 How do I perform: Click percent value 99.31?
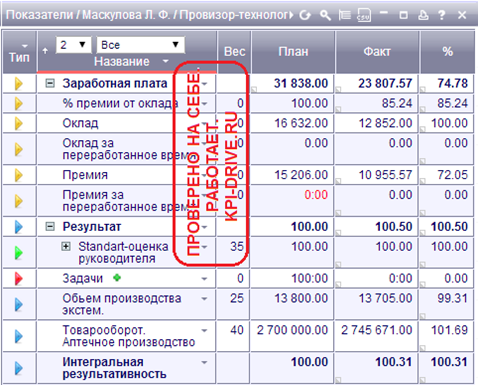coord(453,298)
